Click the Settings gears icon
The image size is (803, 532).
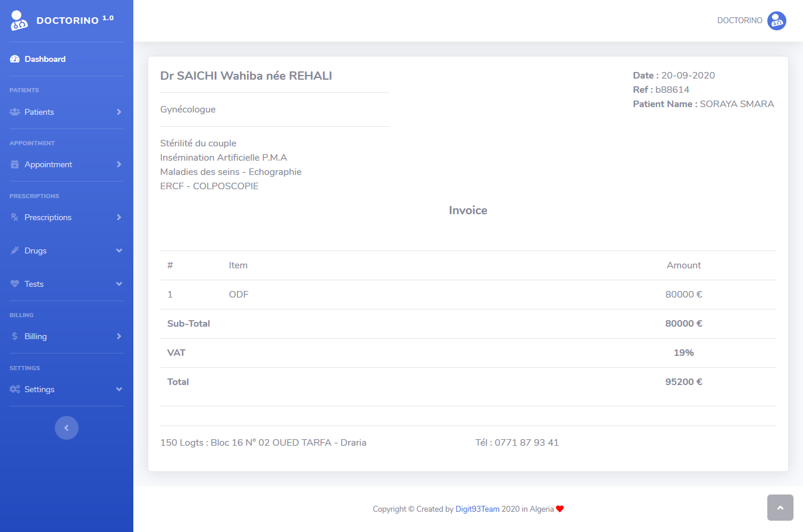(15, 389)
